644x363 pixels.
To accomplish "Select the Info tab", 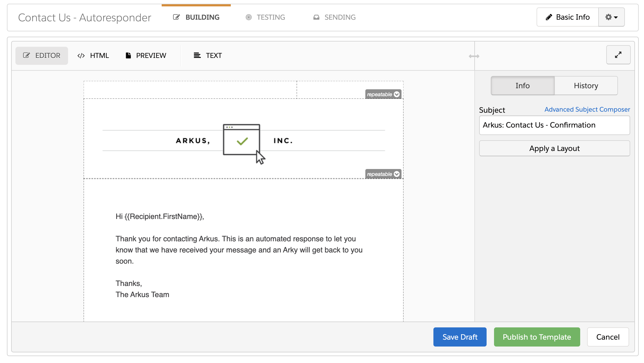I will tap(522, 86).
